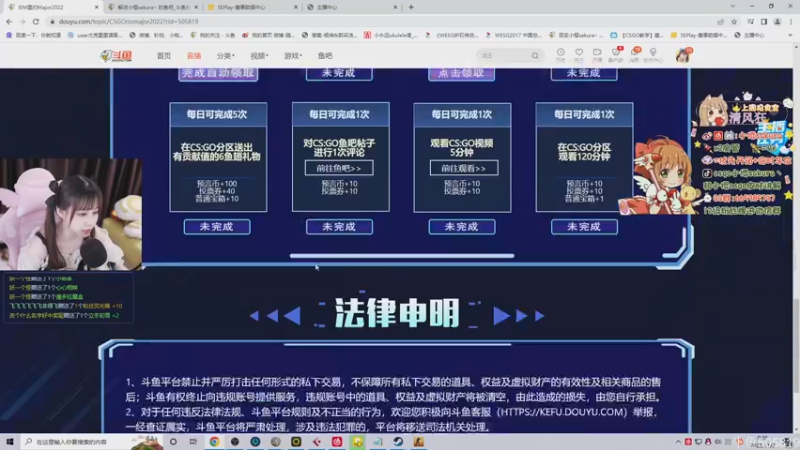Click the page vertical scrollbar

click(x=796, y=347)
